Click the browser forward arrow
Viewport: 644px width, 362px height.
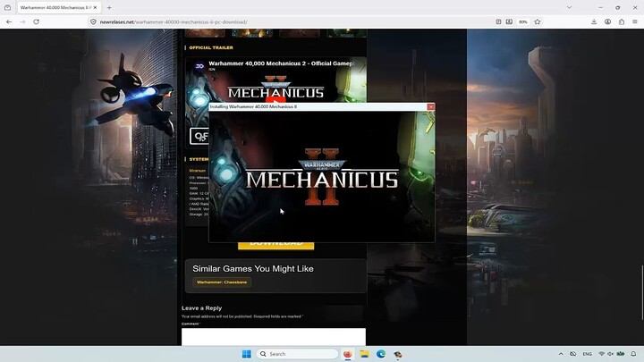point(22,21)
